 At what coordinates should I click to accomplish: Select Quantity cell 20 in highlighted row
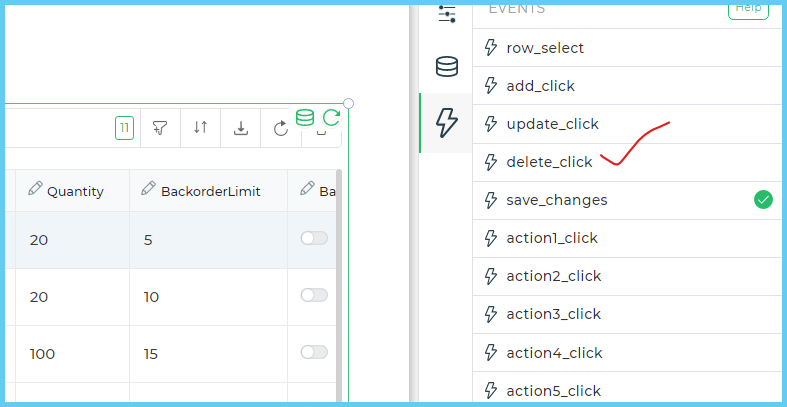(72, 240)
